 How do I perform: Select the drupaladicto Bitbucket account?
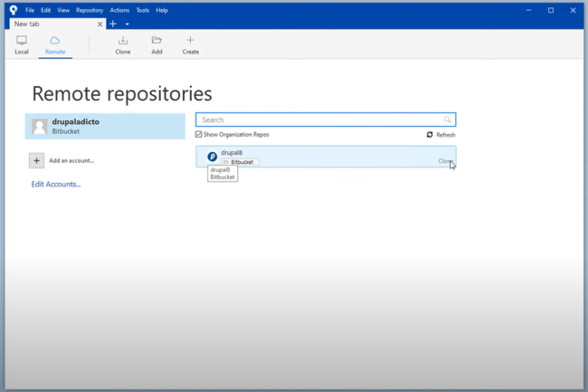click(x=105, y=127)
